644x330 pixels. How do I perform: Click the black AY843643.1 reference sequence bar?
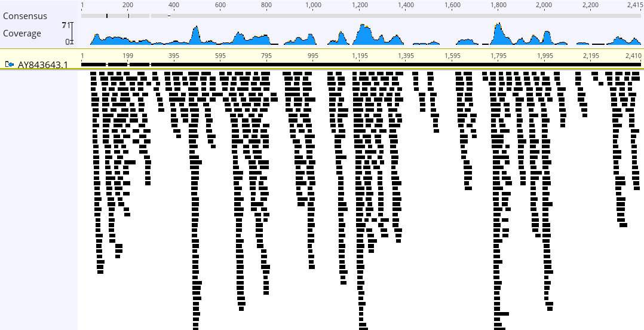358,65
